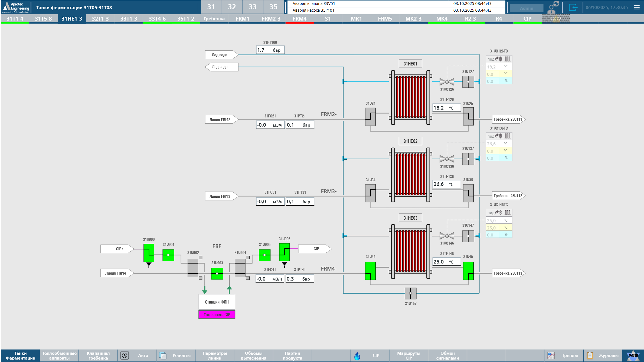Screen dimensions: 644x362
Task: Expand PID controller 31UC126TC panel
Action: [499, 59]
